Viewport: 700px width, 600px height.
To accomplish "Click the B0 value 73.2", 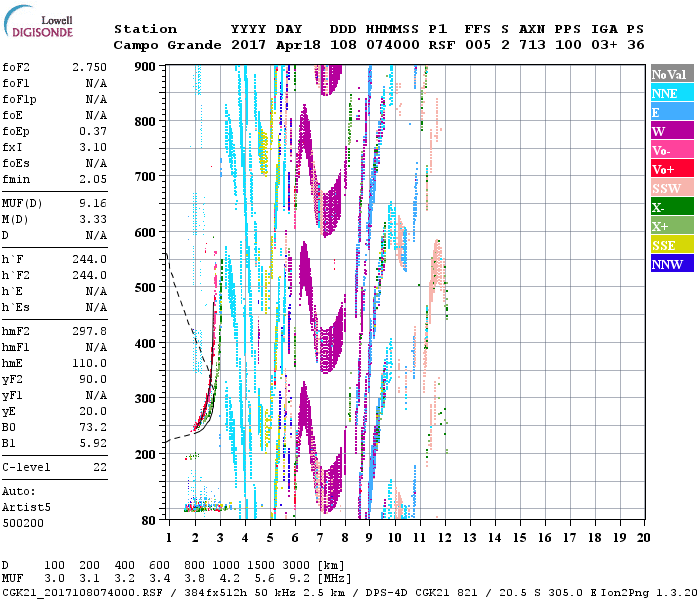I will pos(93,427).
